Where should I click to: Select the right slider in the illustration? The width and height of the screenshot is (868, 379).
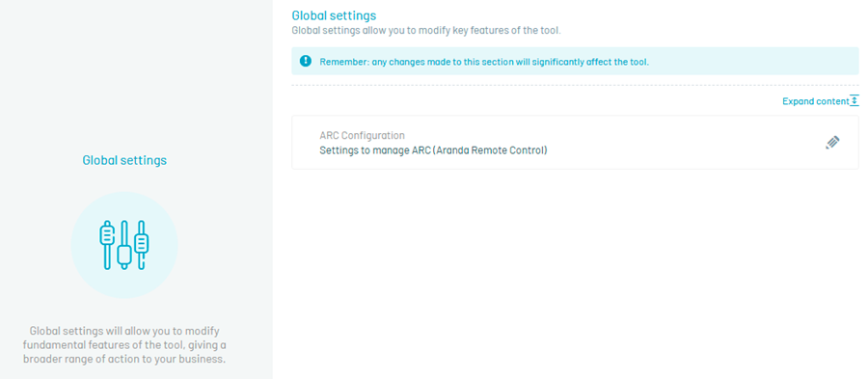142,245
